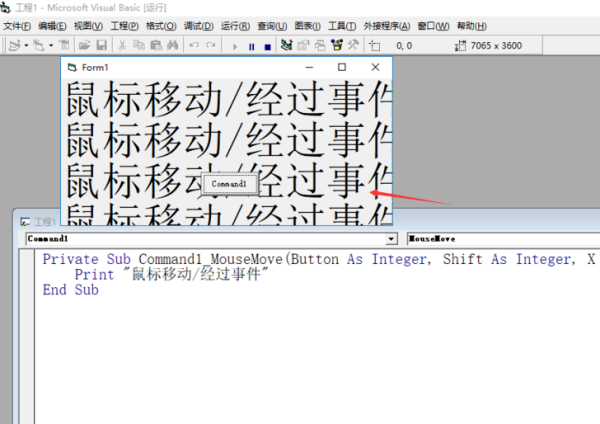Click the Form1 title bar icon
This screenshot has width=600, height=424.
point(72,68)
